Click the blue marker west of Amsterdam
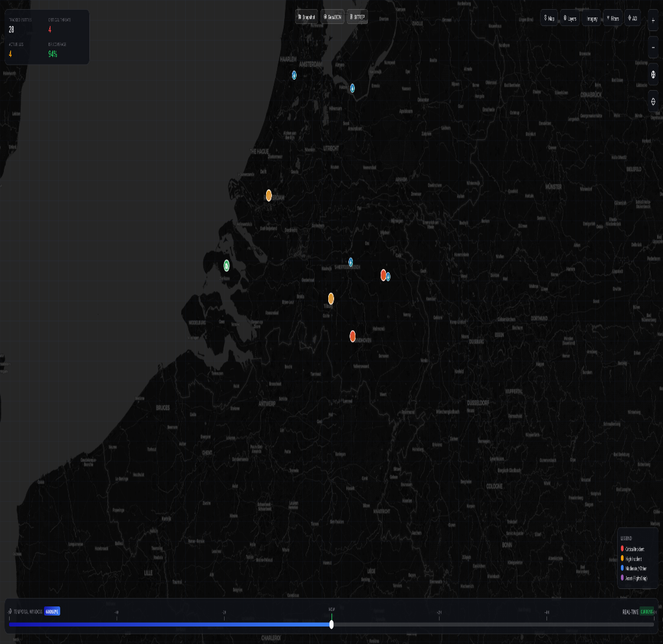The image size is (663, 644). [x=294, y=75]
